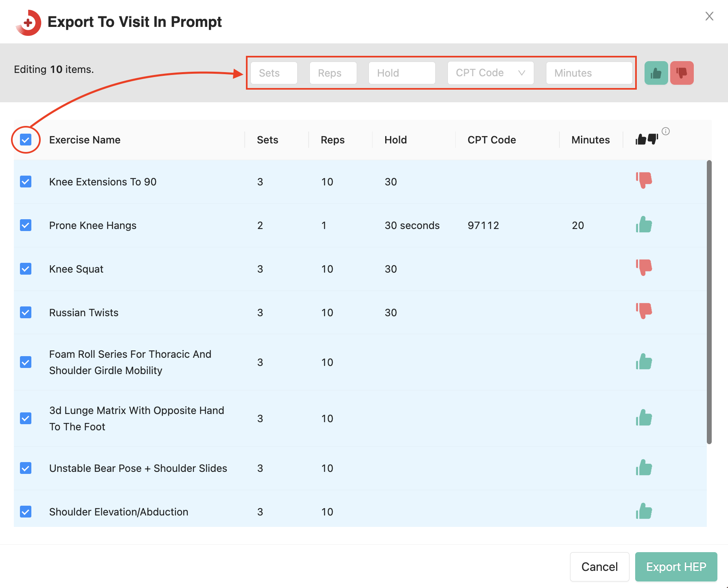Viewport: 728px width, 588px height.
Task: Click thumbs-down icon for Knee Squat row
Action: (x=644, y=267)
